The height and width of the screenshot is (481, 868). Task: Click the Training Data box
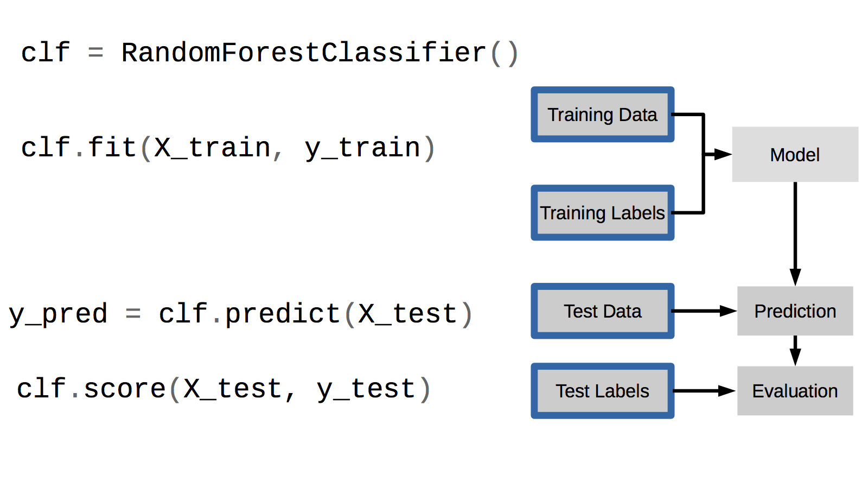(x=602, y=115)
